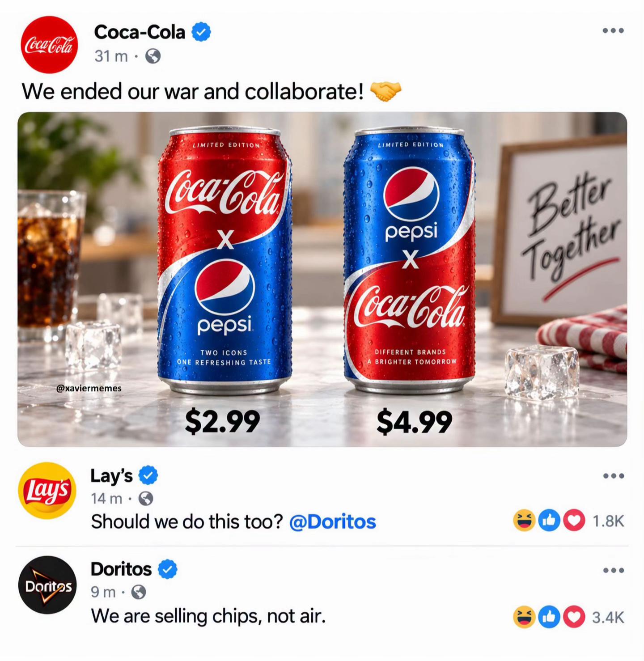Viewport: 644px width, 661px height.
Task: Open the Coca-Cola profile picture
Action: tap(49, 45)
